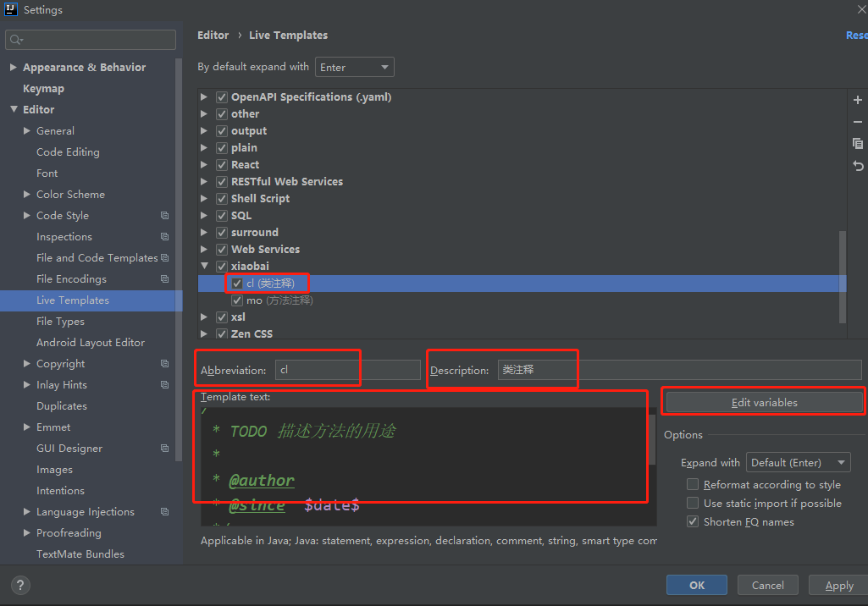Click the project-level icon next to Code Style
The image size is (868, 606).
[x=164, y=215]
